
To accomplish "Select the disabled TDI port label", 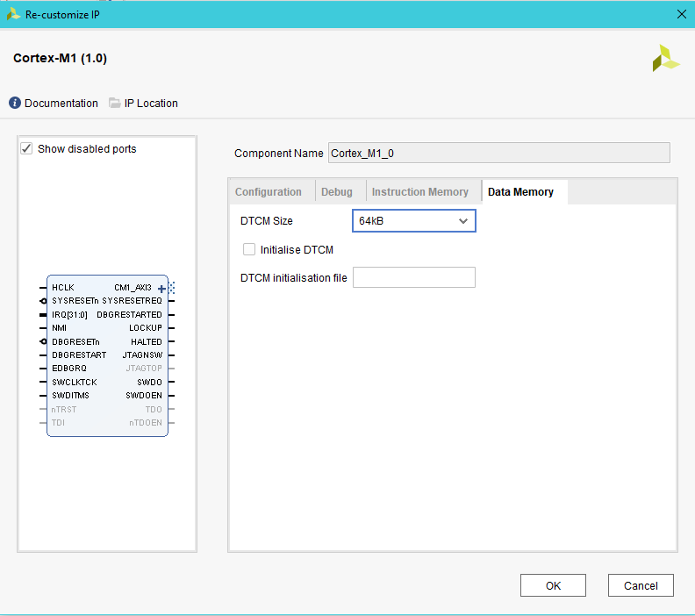I will [58, 423].
